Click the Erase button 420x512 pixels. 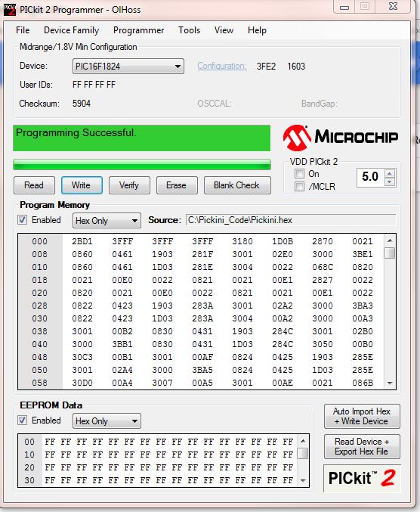coord(177,185)
